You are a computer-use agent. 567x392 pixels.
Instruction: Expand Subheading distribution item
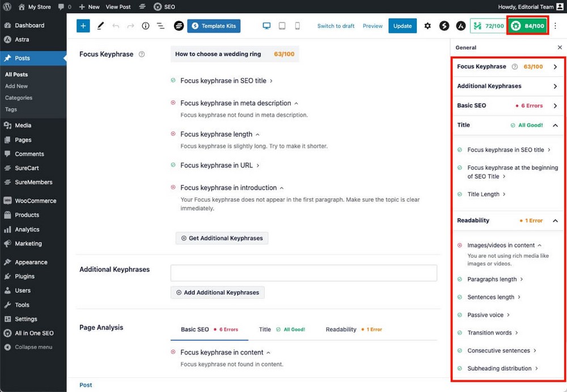(x=502, y=368)
